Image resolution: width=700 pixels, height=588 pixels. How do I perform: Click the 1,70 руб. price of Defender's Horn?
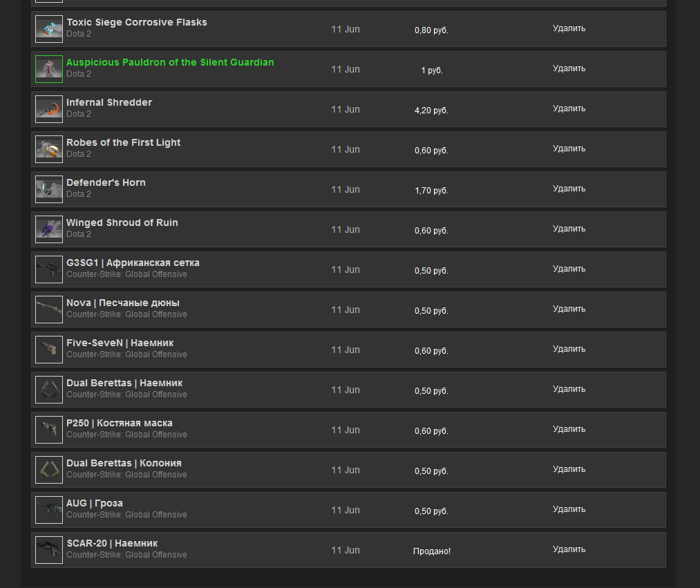click(x=431, y=191)
